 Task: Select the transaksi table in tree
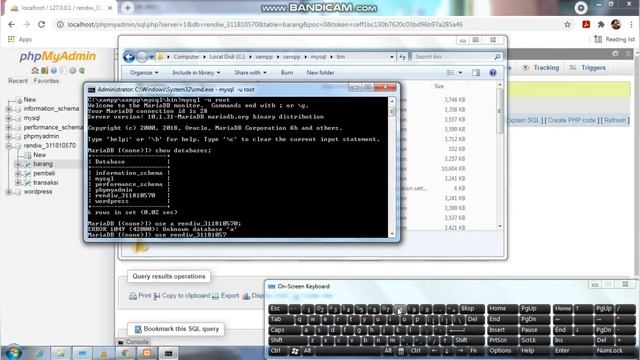pos(46,182)
